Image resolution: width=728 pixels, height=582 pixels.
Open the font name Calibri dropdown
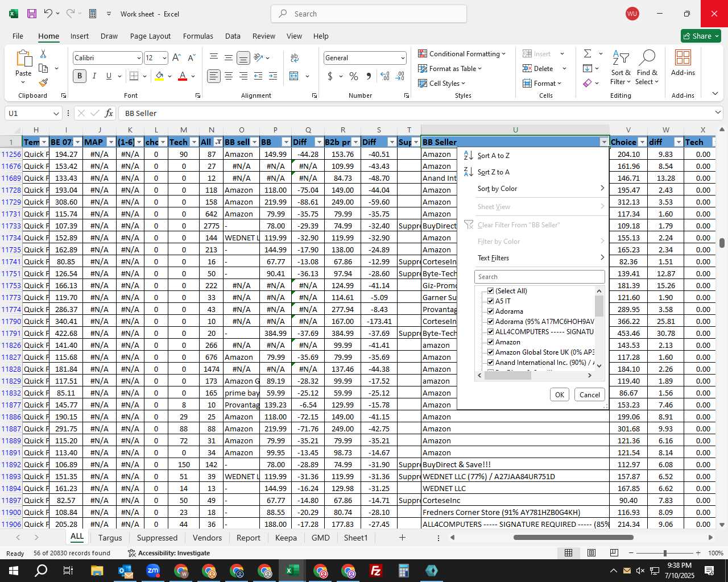coord(138,58)
